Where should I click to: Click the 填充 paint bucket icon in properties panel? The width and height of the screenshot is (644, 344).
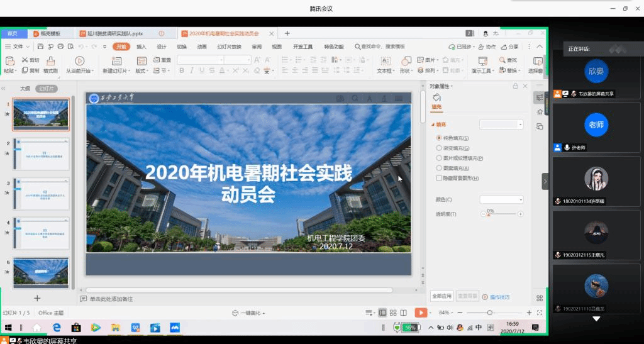[x=436, y=97]
